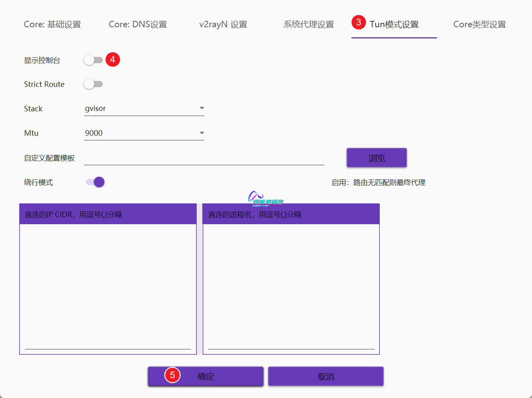Disable the 绕行模式 switch
The height and width of the screenshot is (398, 532).
(x=95, y=182)
